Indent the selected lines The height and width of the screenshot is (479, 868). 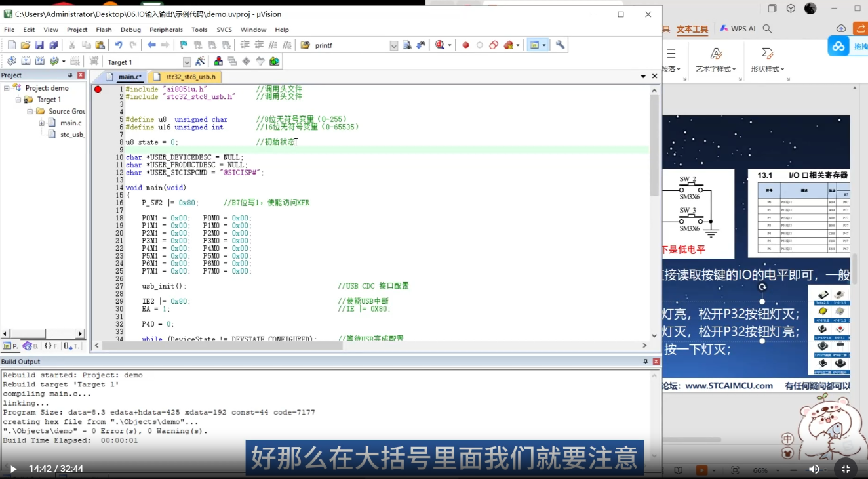(x=245, y=45)
